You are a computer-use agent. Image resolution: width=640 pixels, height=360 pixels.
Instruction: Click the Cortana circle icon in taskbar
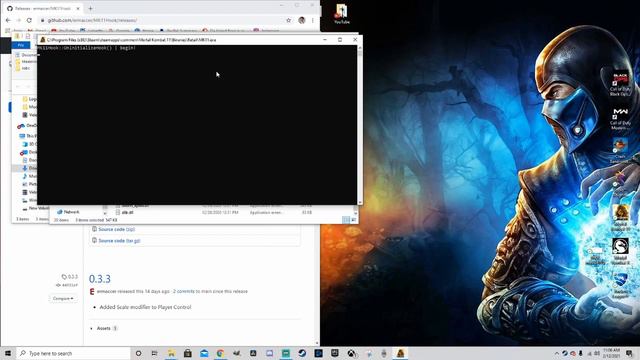[x=138, y=353]
